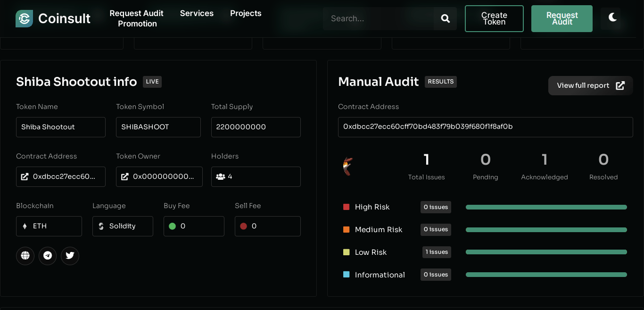The width and height of the screenshot is (644, 310).
Task: Open the Services menu
Action: 197,13
